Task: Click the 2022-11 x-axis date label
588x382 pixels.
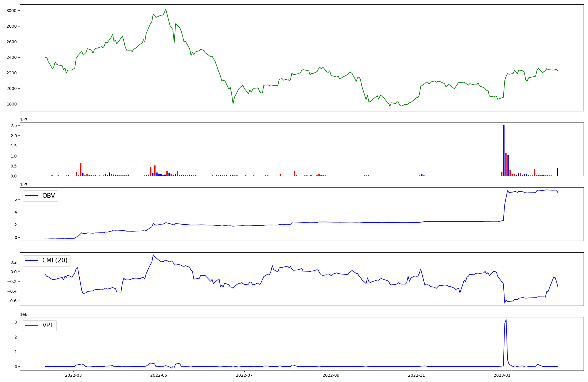Action: 417,375
